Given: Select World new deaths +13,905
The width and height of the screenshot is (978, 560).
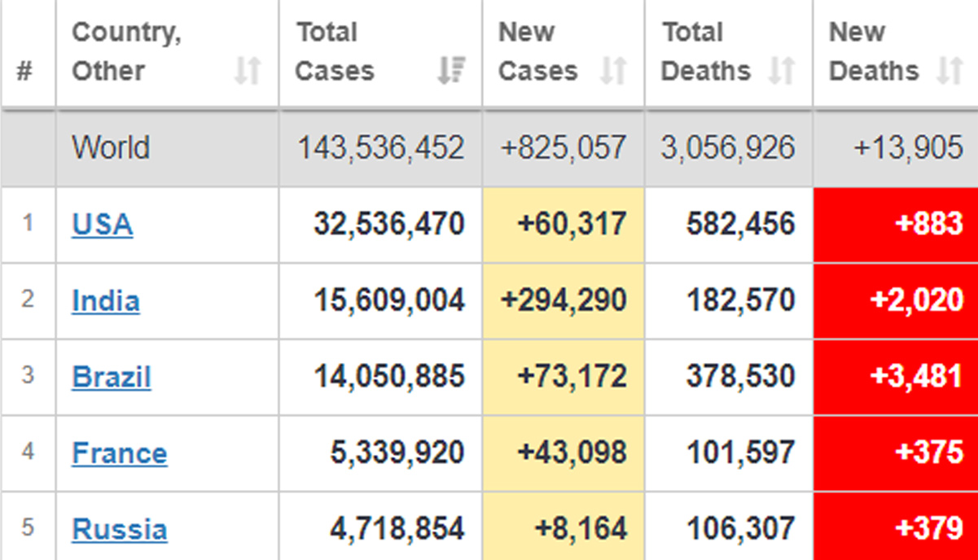Looking at the screenshot, I should 909,148.
